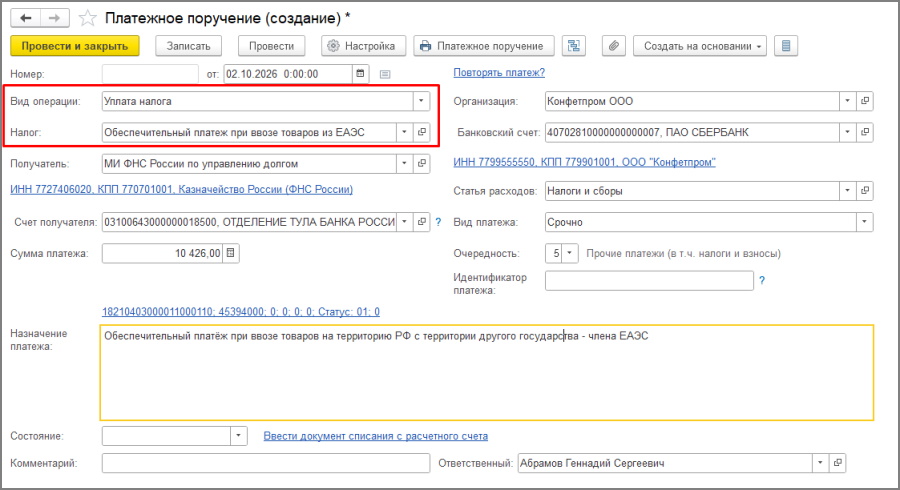Image resolution: width=900 pixels, height=490 pixels.
Task: Expand the Налог dropdown arrow
Action: click(404, 132)
